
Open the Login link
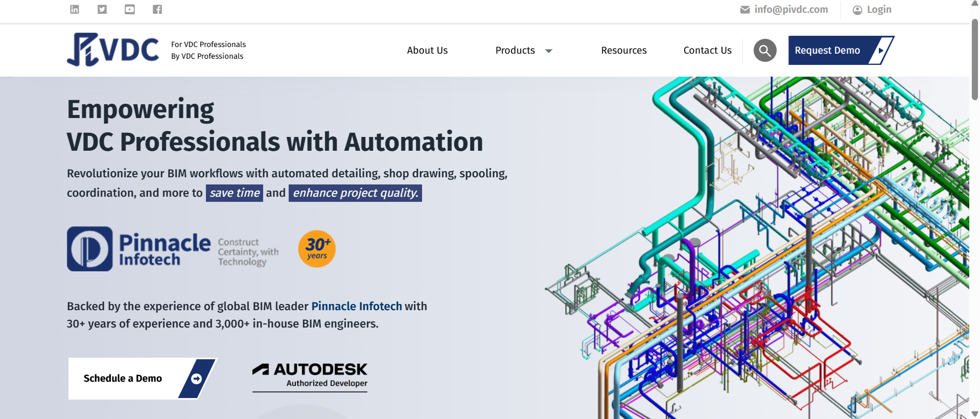click(x=879, y=10)
